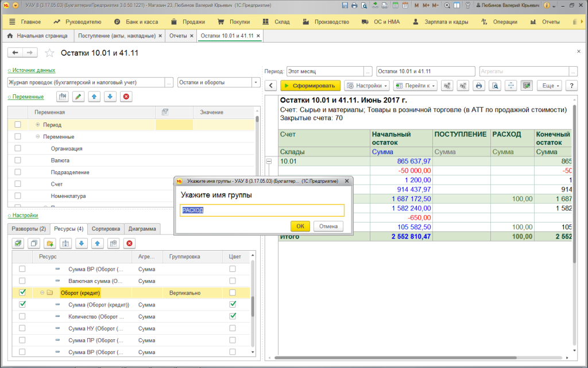Open the Склад menu
Viewport: 588px width, 368px height.
[276, 22]
